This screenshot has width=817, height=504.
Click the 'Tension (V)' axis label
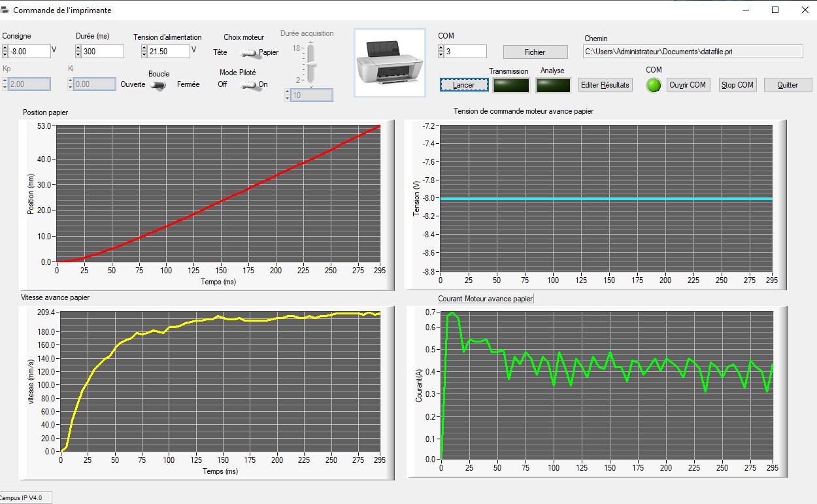coord(416,199)
